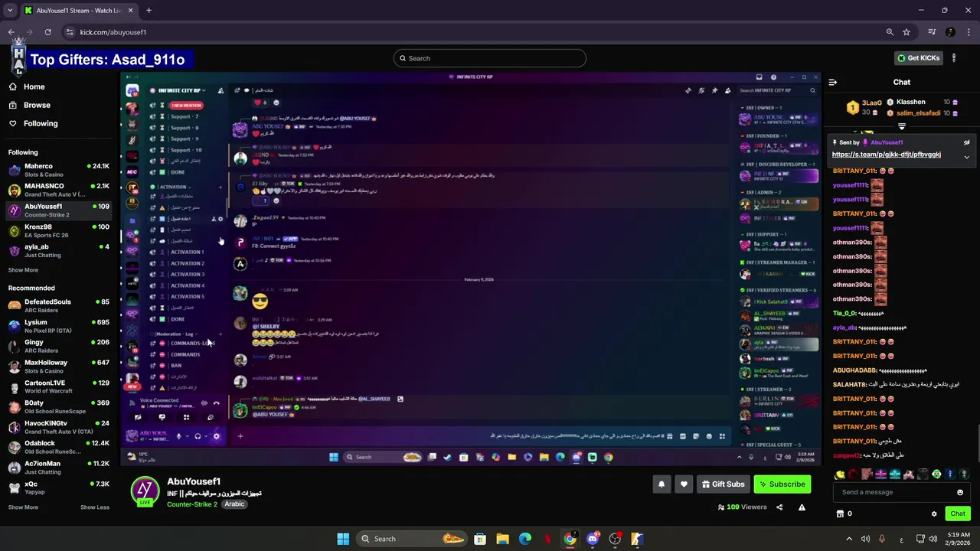Image resolution: width=980 pixels, height=551 pixels.
Task: Click the AbuYousef1 channel avatar
Action: click(x=145, y=491)
